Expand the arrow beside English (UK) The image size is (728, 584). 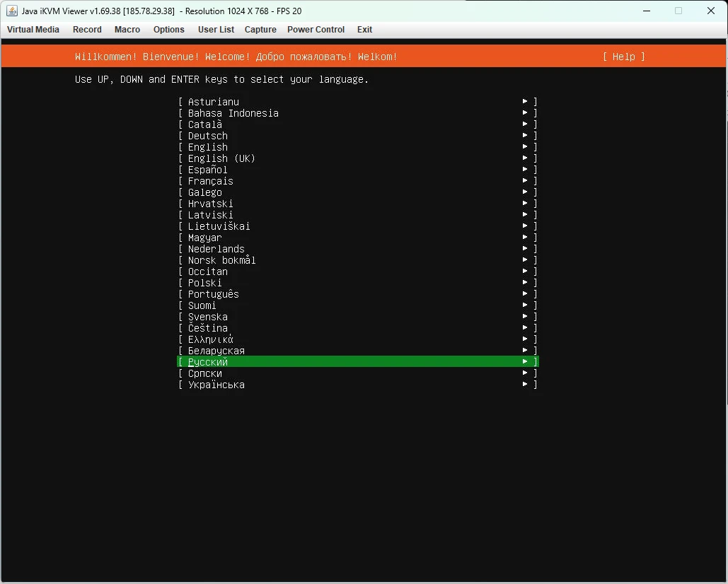[525, 158]
